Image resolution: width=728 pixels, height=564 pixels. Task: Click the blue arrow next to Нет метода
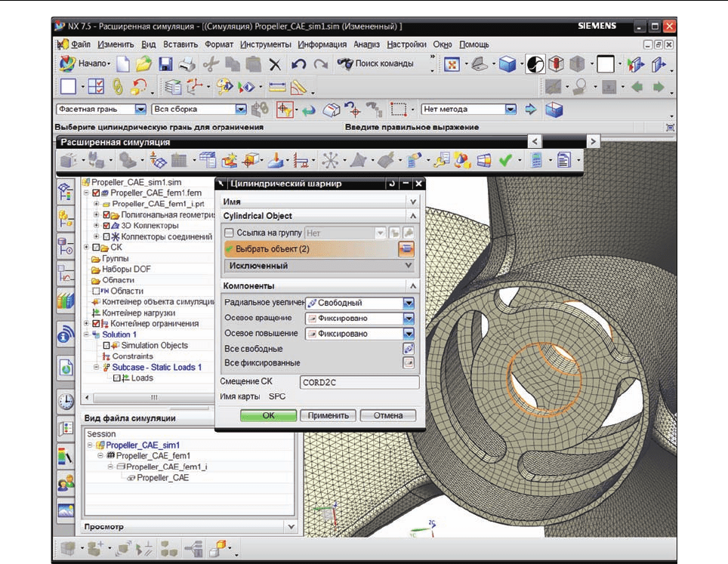point(530,109)
